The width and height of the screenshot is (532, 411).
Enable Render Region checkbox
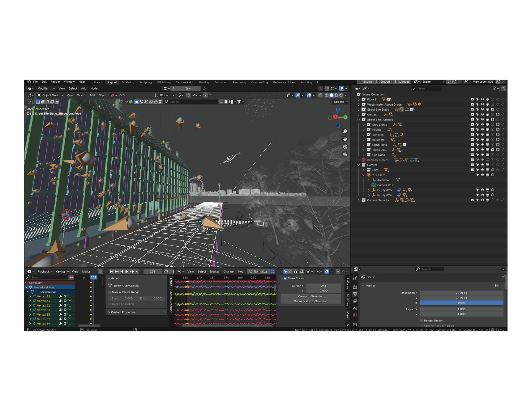click(x=422, y=321)
